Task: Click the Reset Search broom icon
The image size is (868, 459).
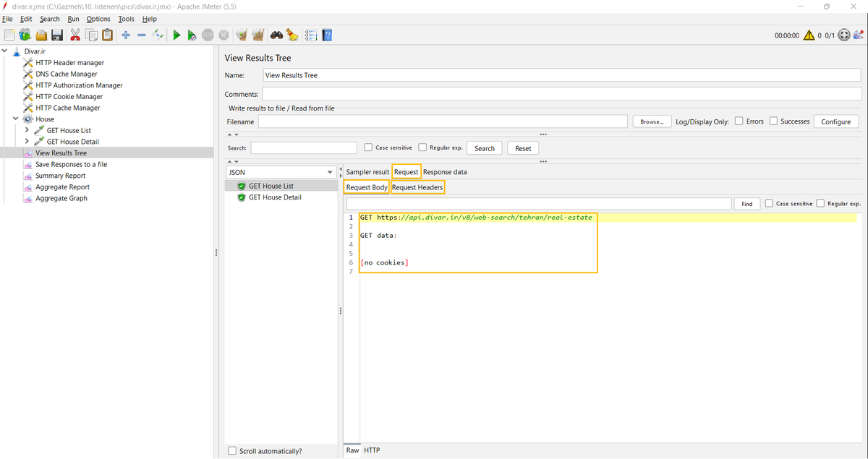Action: point(292,35)
